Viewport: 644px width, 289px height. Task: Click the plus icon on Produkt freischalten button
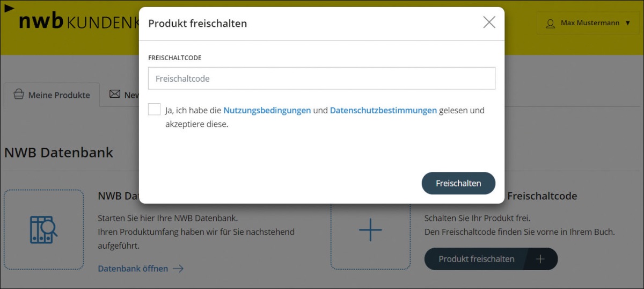540,259
